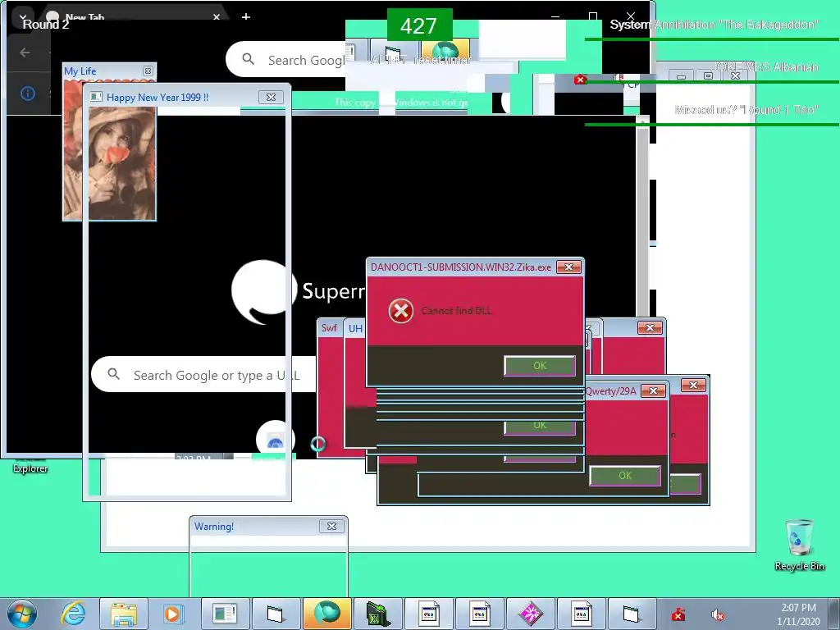Close the Warning! window

coord(331,526)
